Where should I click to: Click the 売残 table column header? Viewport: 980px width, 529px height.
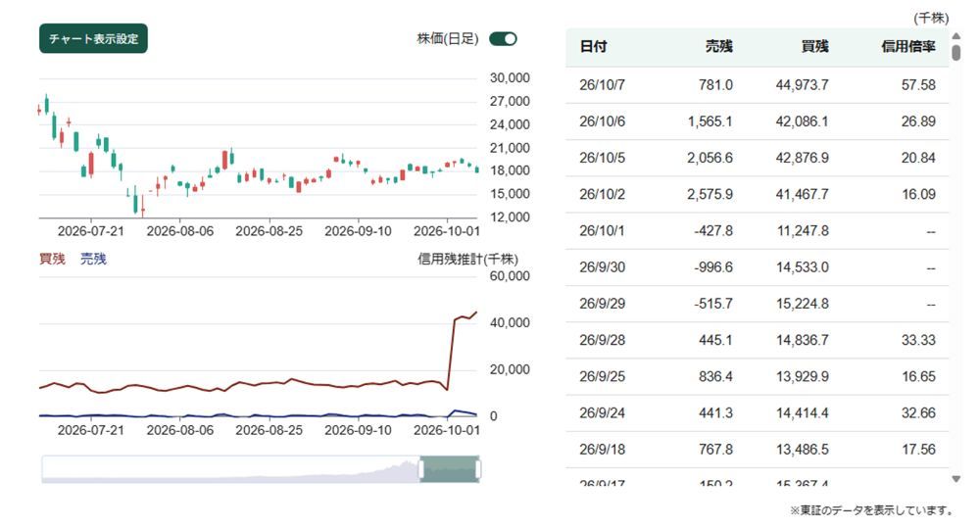pyautogui.click(x=718, y=46)
